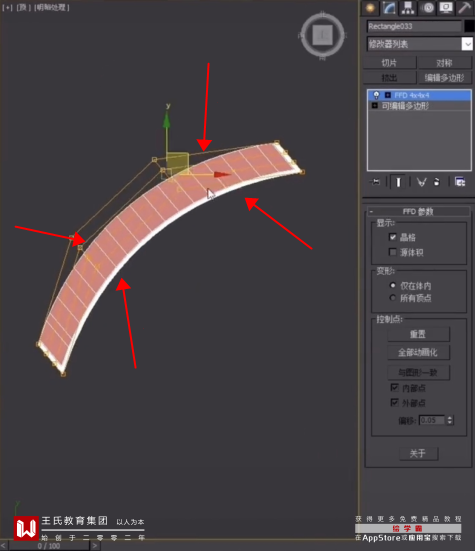Image resolution: width=475 pixels, height=551 pixels.
Task: Open the Modify command panel tab
Action: click(x=389, y=8)
